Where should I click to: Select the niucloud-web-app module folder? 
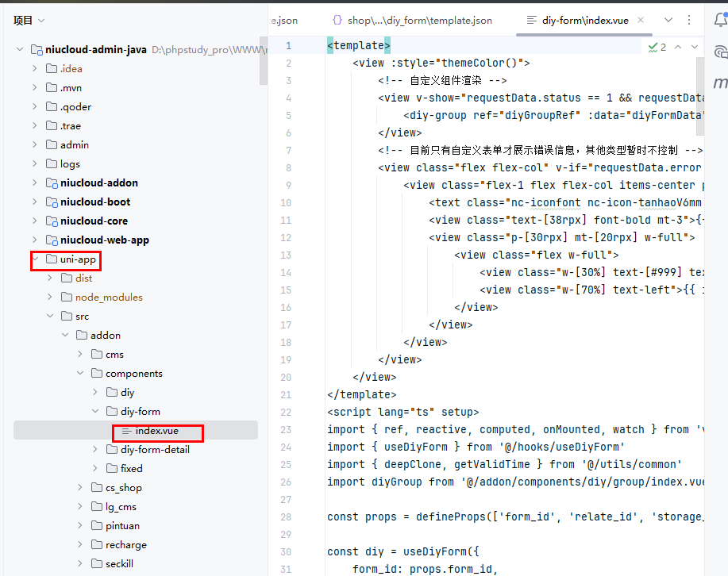click(x=104, y=240)
